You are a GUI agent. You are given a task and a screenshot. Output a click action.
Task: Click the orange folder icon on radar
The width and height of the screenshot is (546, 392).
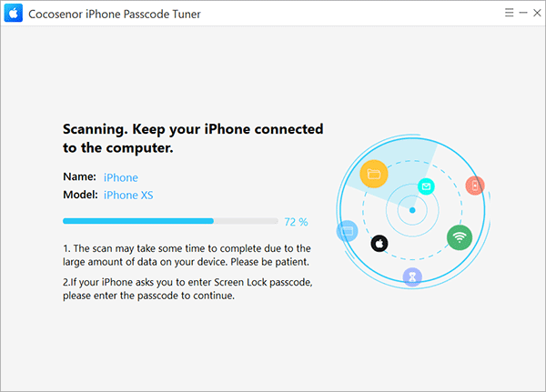tap(374, 174)
